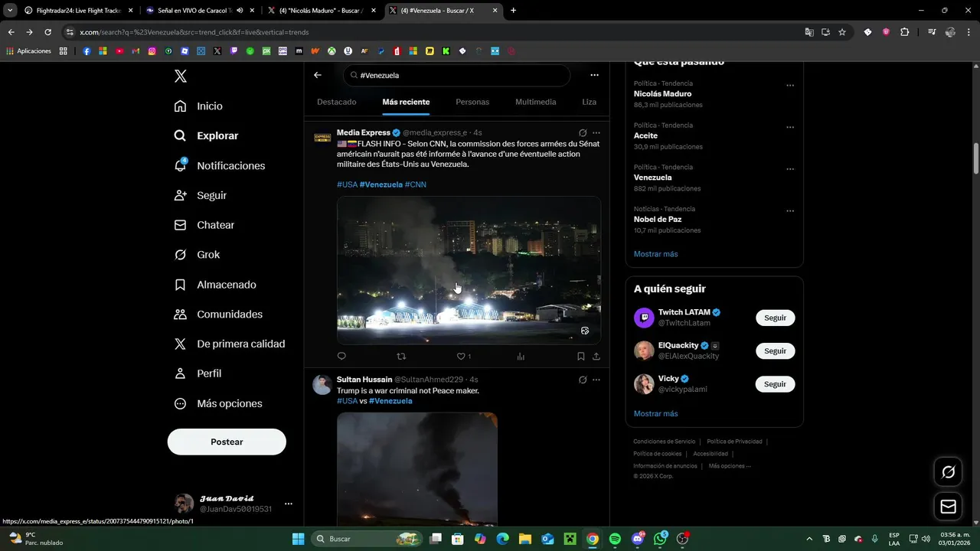Open Chatear in the sidebar
The image size is (980, 551).
204,225
